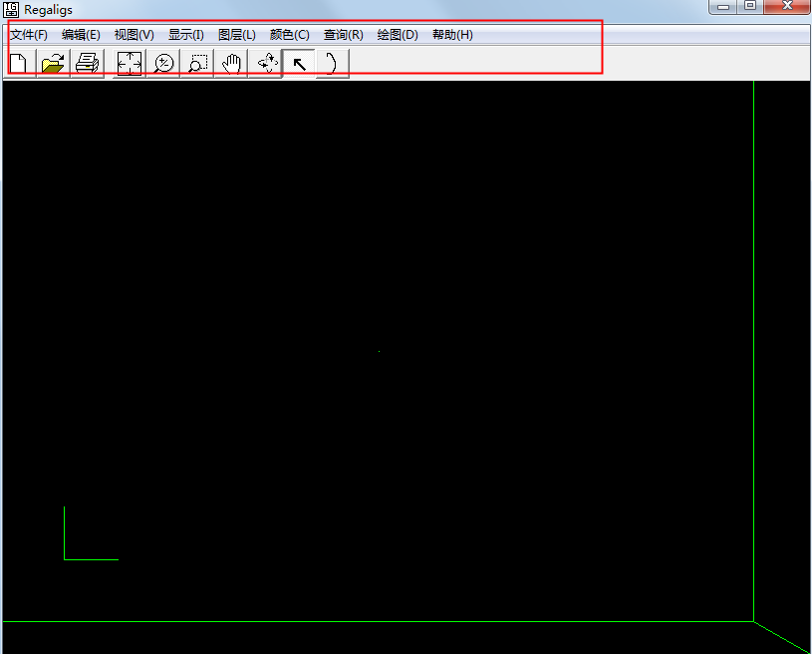812x654 pixels.
Task: Maximize the Regaligs window
Action: (x=750, y=7)
